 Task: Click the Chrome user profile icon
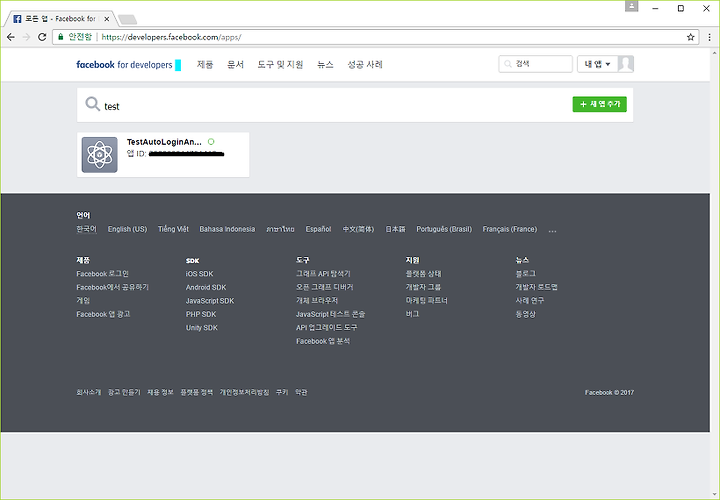point(631,6)
